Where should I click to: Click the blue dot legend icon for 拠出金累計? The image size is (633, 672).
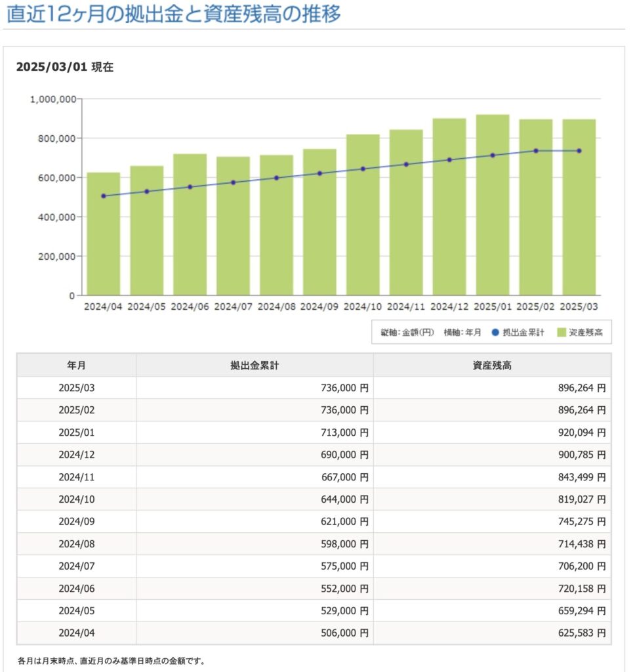[x=495, y=333]
